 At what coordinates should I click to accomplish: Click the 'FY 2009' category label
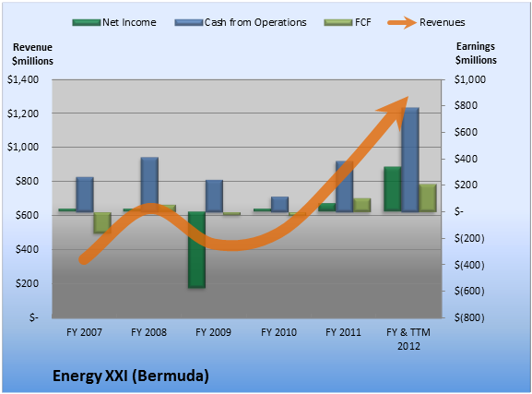pos(213,332)
